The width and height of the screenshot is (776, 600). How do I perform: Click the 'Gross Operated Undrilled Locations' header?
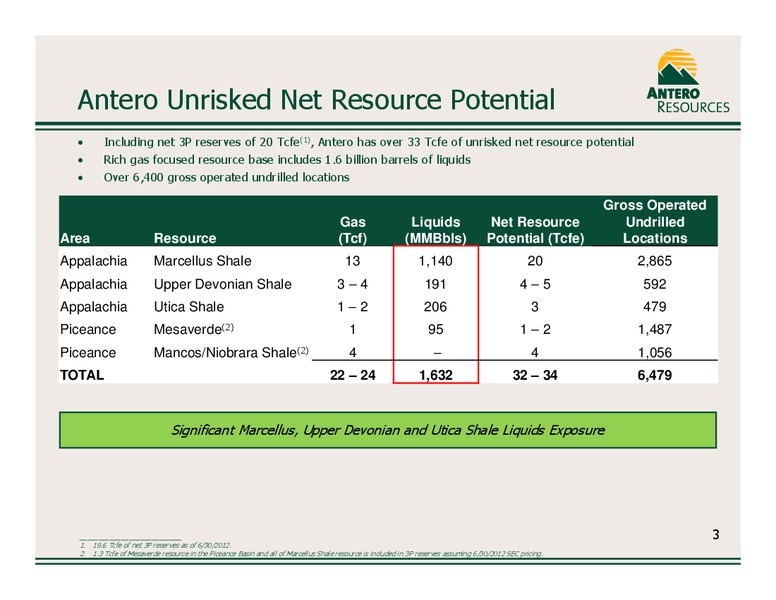pos(655,222)
